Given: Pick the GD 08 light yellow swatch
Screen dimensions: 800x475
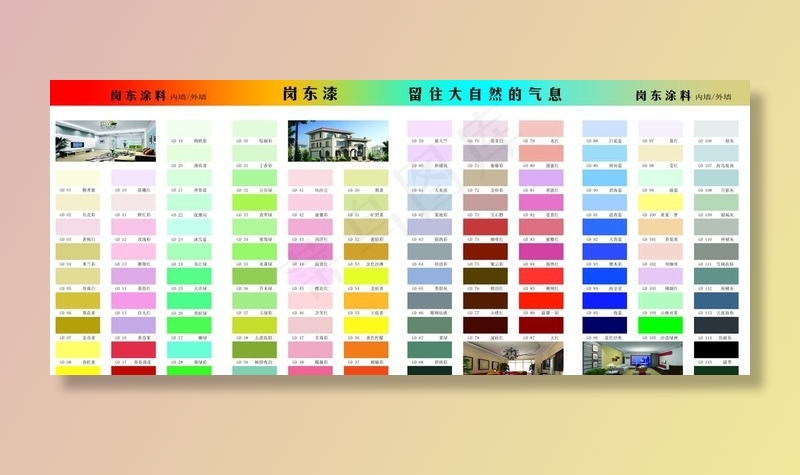Looking at the screenshot, I should (x=78, y=349).
